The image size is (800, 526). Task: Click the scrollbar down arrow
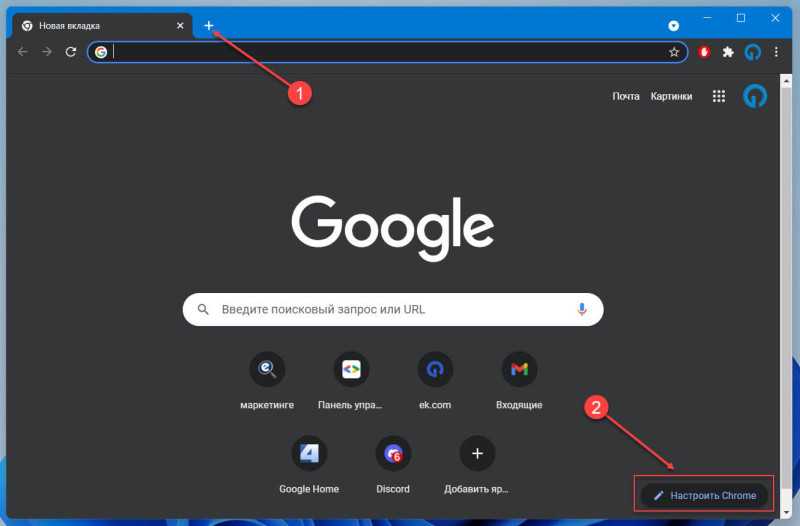786,512
